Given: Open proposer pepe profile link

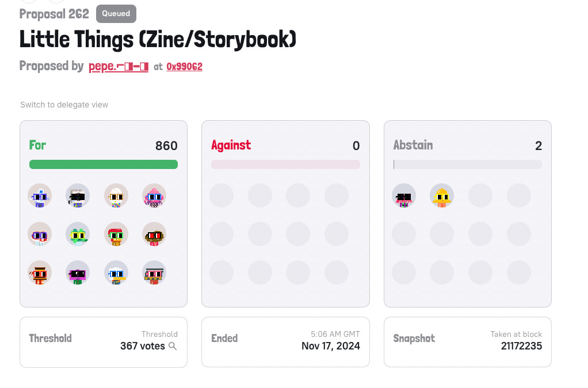Looking at the screenshot, I should pos(119,66).
